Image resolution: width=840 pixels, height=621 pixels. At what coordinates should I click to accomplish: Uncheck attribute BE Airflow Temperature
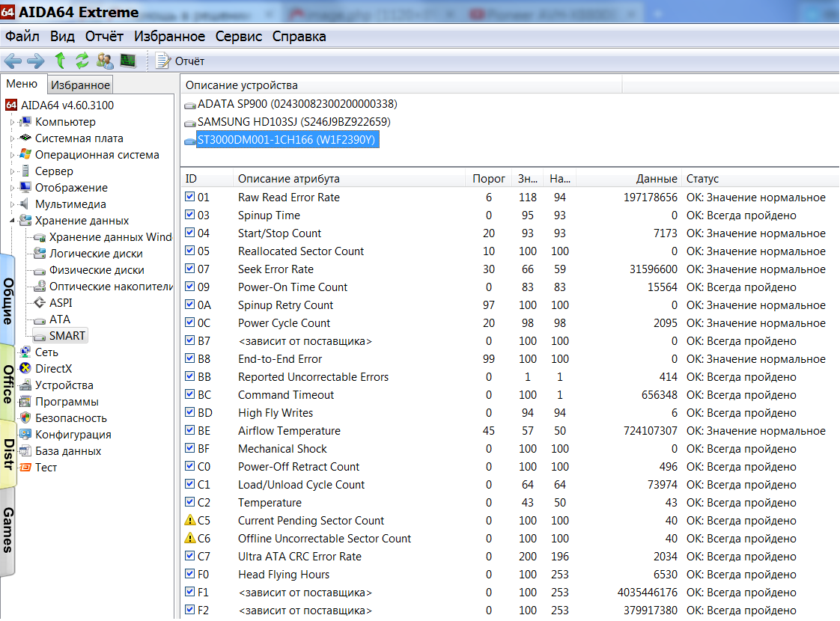pos(189,430)
